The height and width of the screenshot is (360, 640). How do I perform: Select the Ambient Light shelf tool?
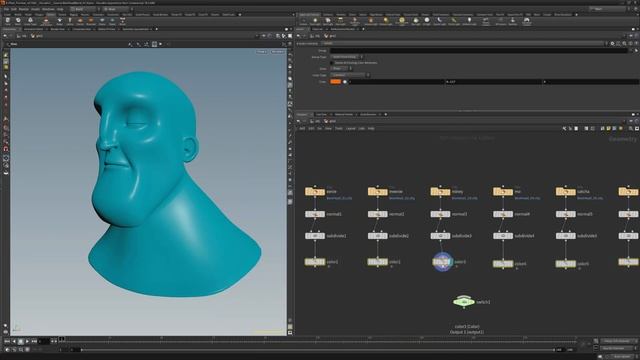[469, 21]
